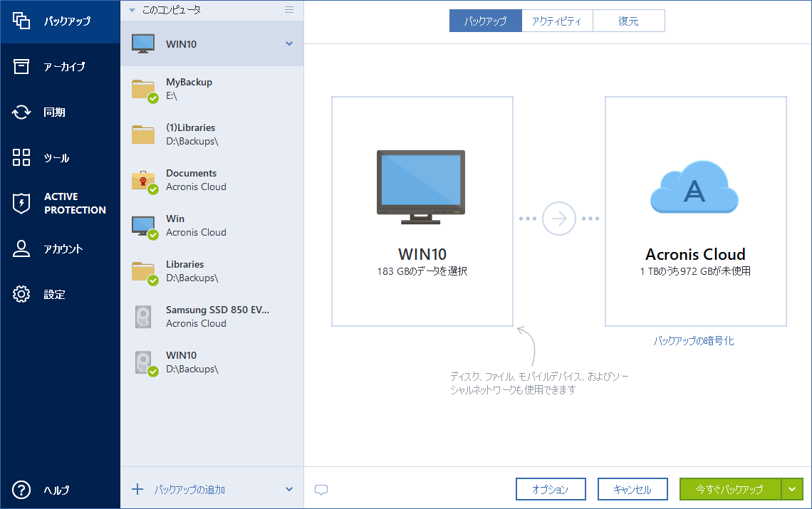812x509 pixels.
Task: Open the 設定 gear icon
Action: pos(21,294)
